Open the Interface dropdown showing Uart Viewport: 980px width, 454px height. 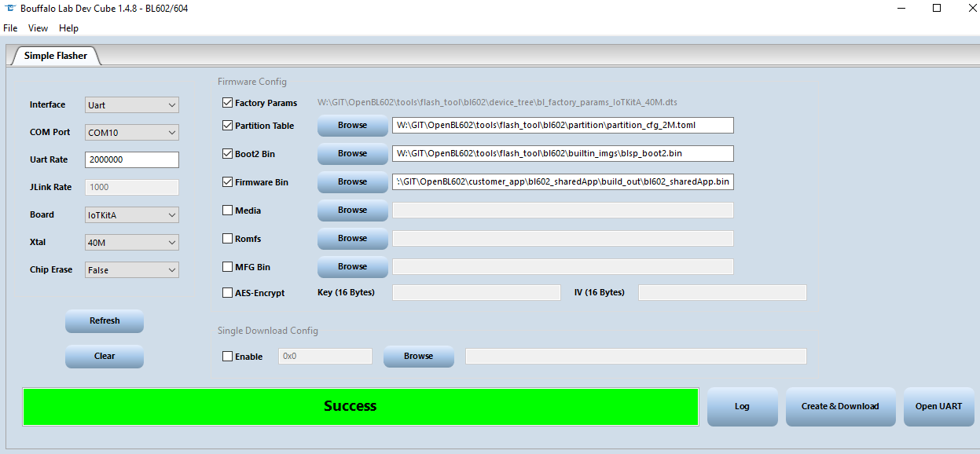pyautogui.click(x=132, y=105)
